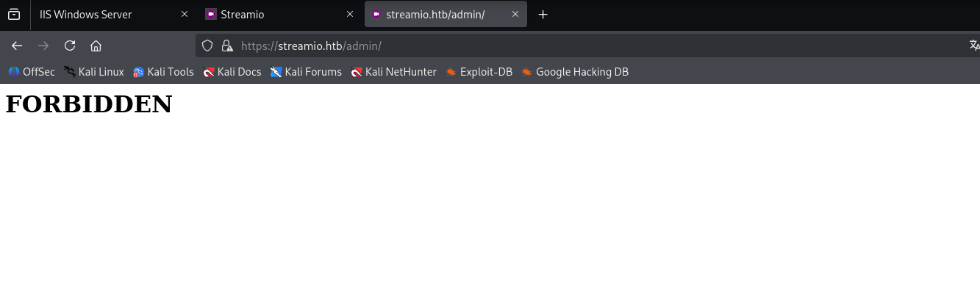Open a new tab
The image size is (980, 290).
(x=543, y=14)
